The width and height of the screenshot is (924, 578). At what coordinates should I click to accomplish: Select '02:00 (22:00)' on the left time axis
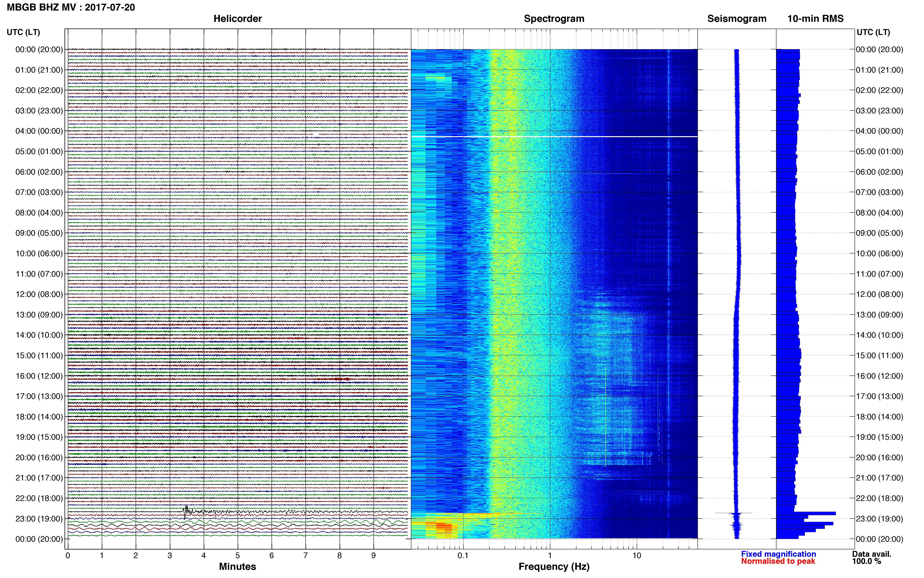pyautogui.click(x=39, y=90)
